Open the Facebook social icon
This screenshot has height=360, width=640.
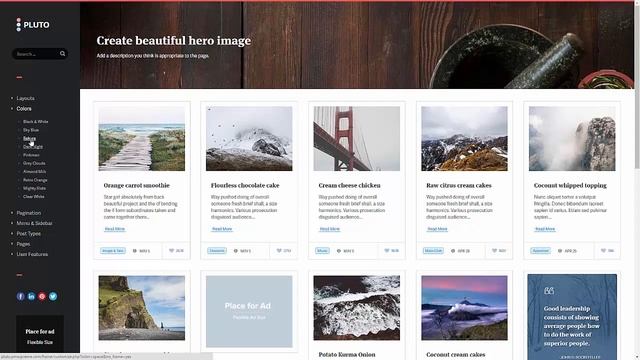(x=20, y=296)
